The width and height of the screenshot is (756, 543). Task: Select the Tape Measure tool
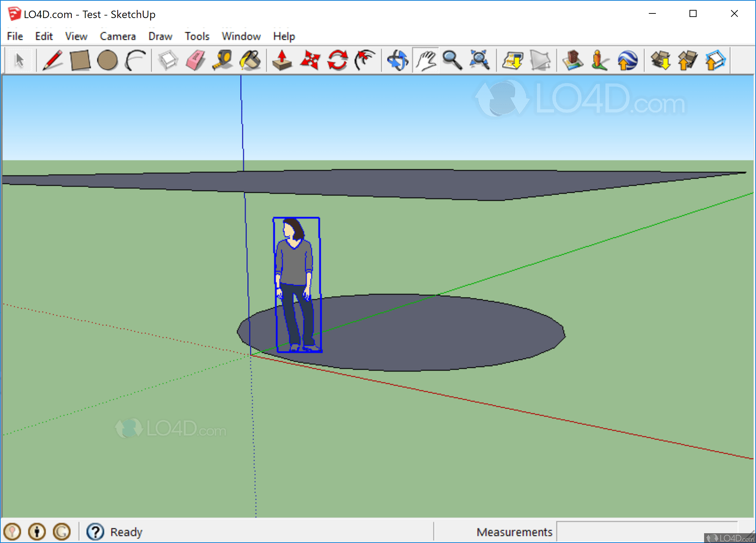tap(223, 60)
